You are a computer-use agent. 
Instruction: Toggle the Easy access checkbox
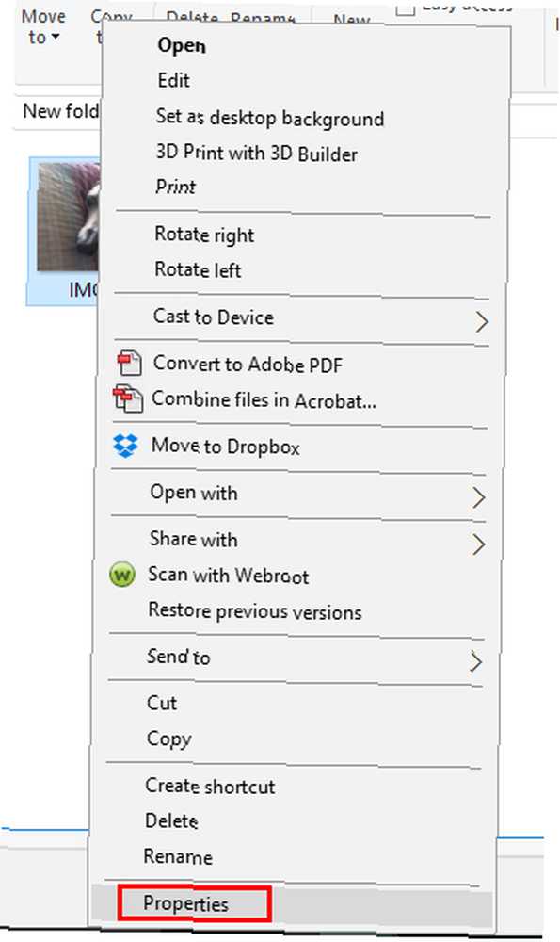pos(406,8)
